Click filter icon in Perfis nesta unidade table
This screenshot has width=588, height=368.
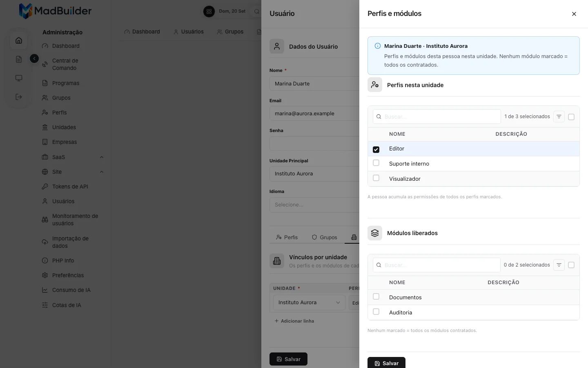click(x=559, y=117)
